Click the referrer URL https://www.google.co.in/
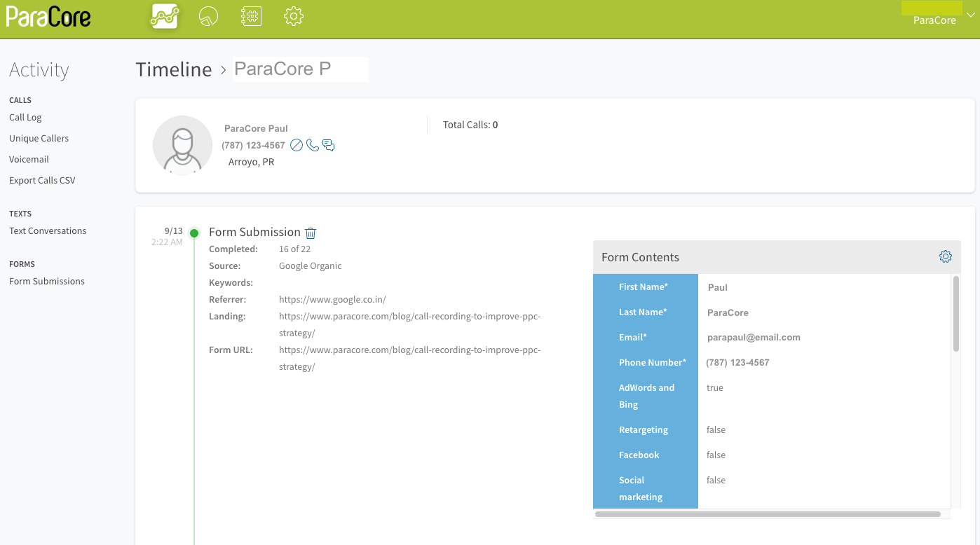980x545 pixels. point(332,300)
